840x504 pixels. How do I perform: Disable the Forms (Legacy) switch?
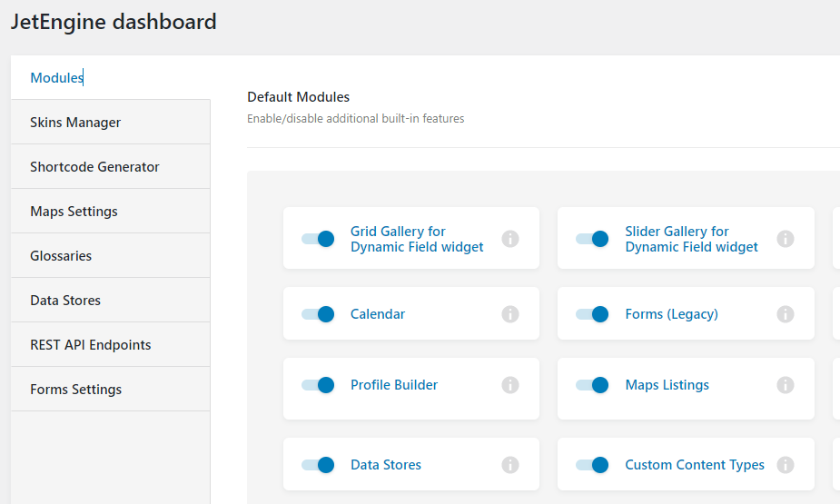point(592,314)
